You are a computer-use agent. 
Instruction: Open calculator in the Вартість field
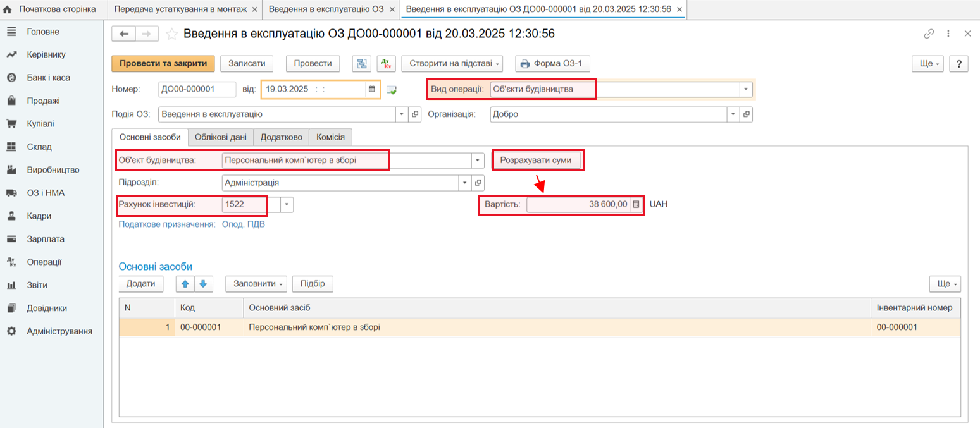pyautogui.click(x=636, y=204)
